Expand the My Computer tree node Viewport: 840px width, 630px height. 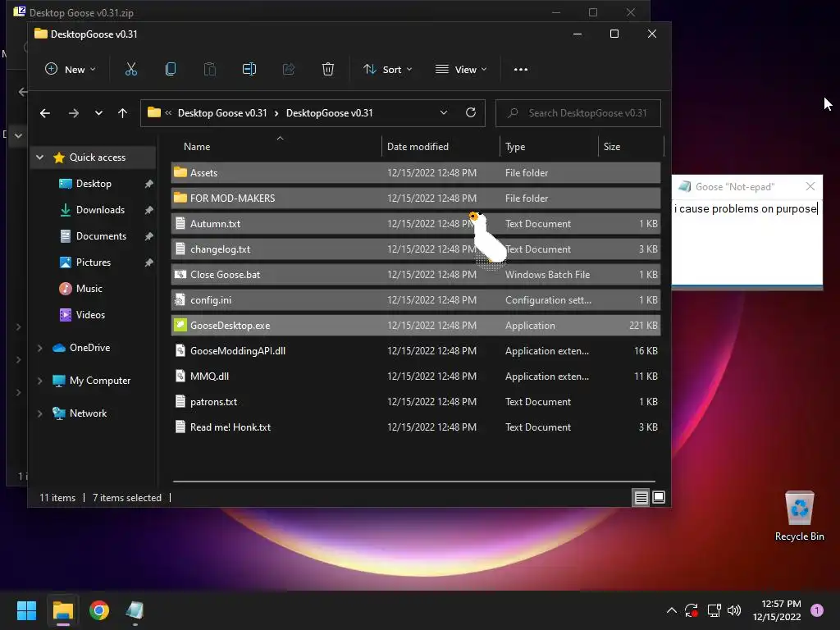click(x=39, y=381)
